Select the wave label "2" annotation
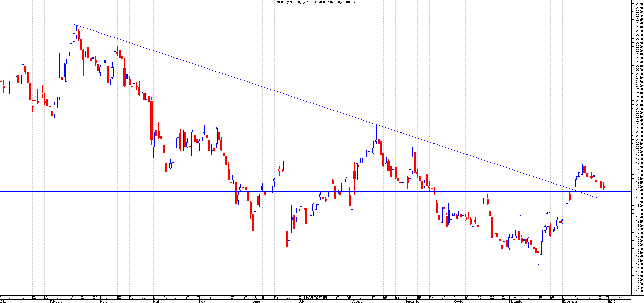 538,264
